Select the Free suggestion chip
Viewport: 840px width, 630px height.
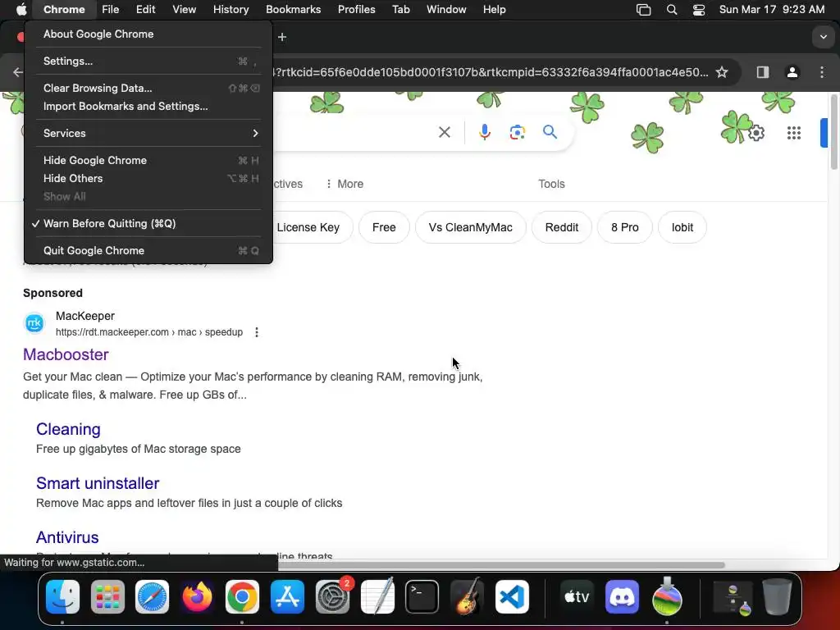click(x=384, y=227)
